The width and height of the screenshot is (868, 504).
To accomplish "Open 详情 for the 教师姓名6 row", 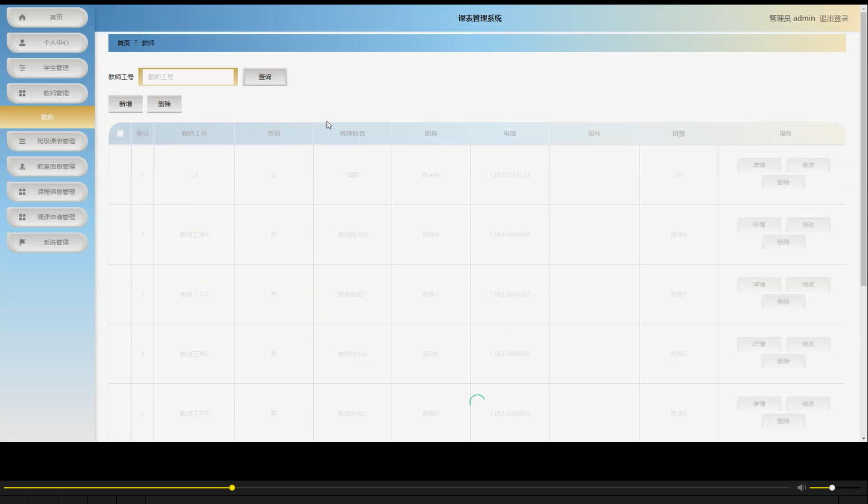I will (x=759, y=344).
